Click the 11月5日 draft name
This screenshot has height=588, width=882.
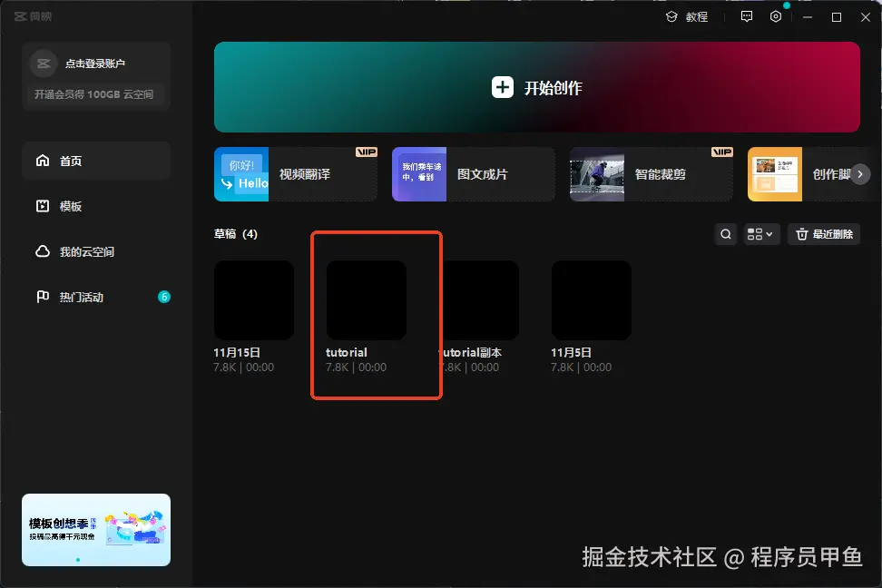coord(571,353)
